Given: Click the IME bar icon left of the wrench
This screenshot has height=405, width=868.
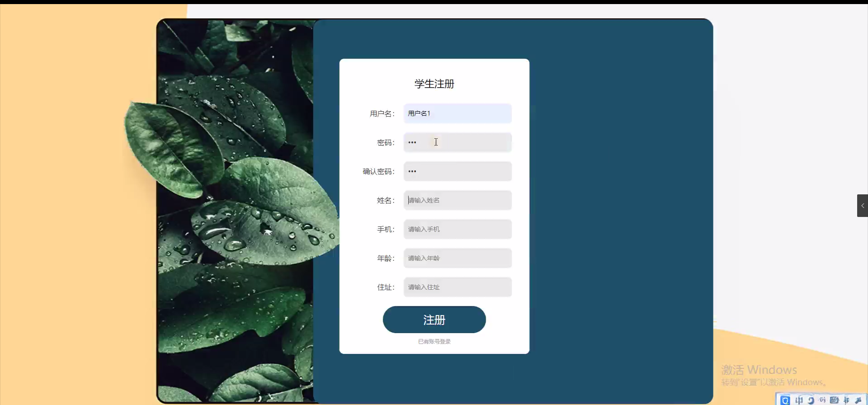Looking at the screenshot, I should click(x=846, y=400).
